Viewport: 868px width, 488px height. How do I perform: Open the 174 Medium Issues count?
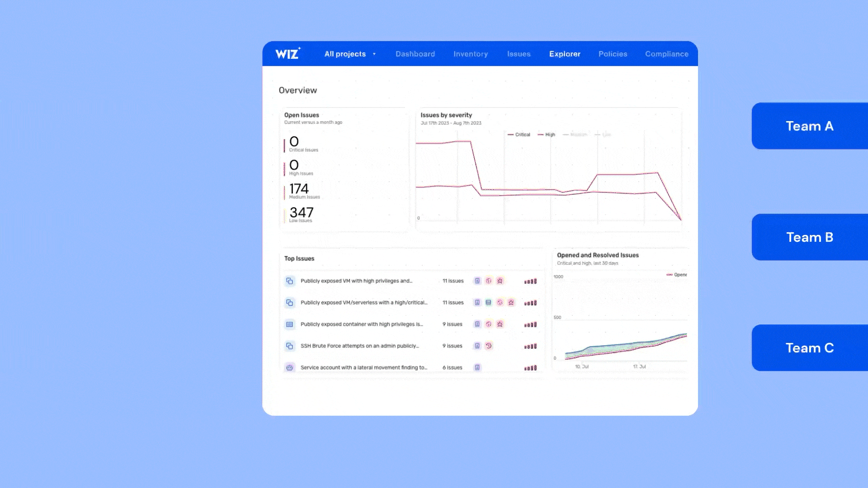(299, 189)
